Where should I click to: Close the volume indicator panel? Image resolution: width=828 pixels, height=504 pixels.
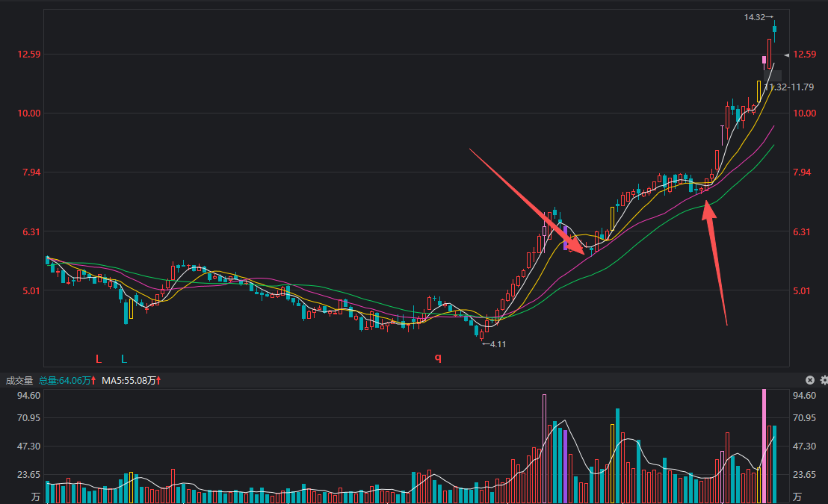click(x=809, y=380)
